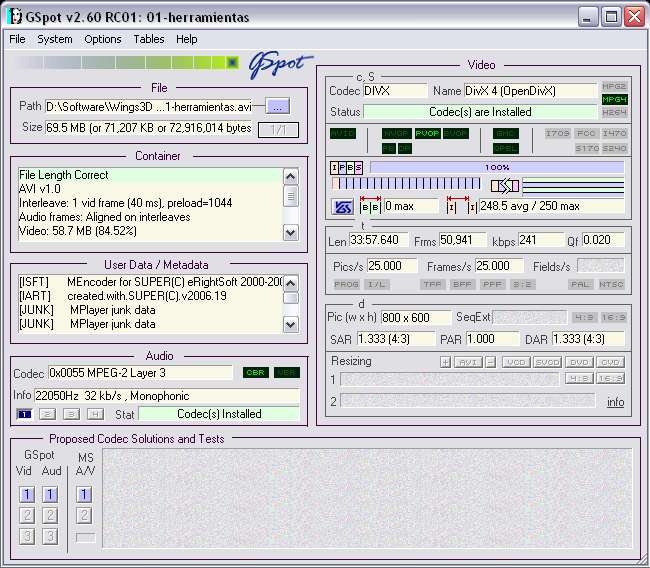Click the S170 colorimetry indicator
Viewport: 650px width, 568px height.
tap(587, 148)
